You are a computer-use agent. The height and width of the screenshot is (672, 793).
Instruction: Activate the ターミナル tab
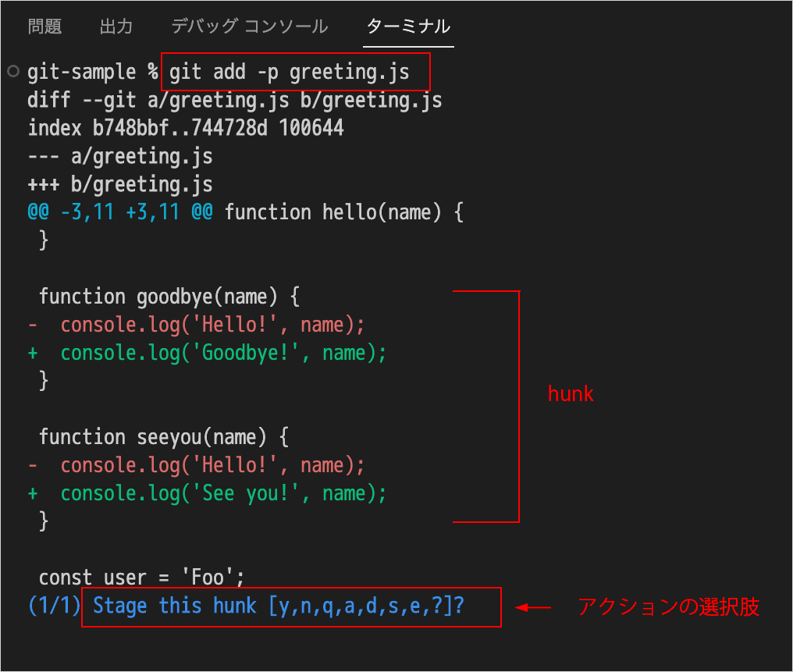click(x=408, y=27)
